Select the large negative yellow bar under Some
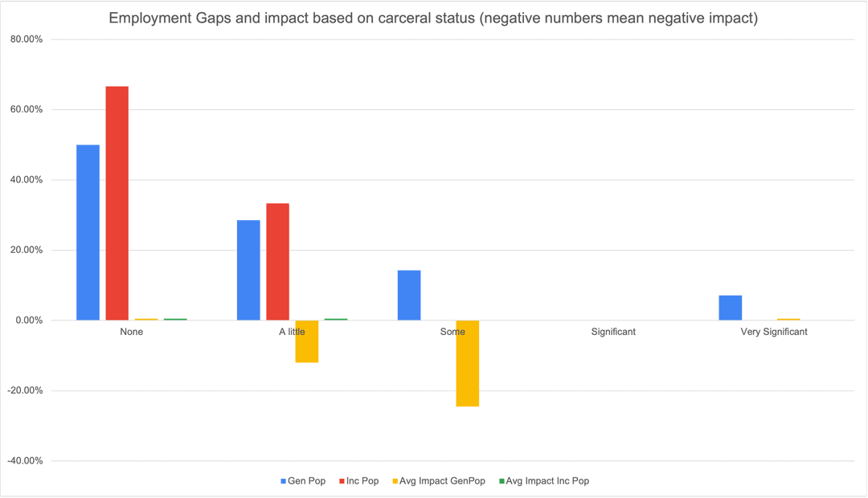The width and height of the screenshot is (868, 498). (x=468, y=363)
